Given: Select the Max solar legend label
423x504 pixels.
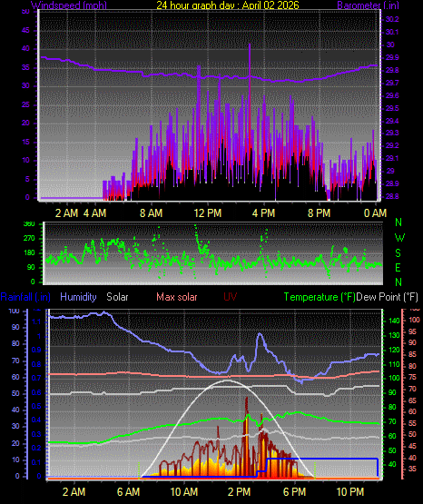Looking at the screenshot, I should click(x=177, y=297).
